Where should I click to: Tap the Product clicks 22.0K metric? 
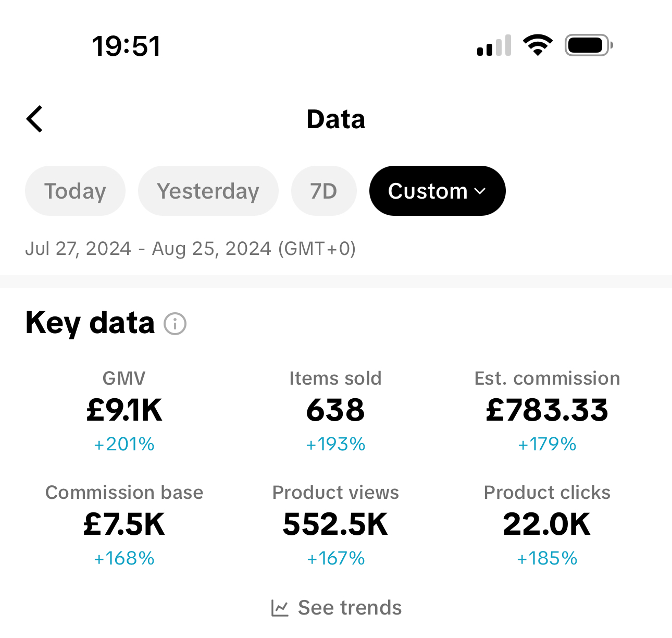click(x=547, y=525)
